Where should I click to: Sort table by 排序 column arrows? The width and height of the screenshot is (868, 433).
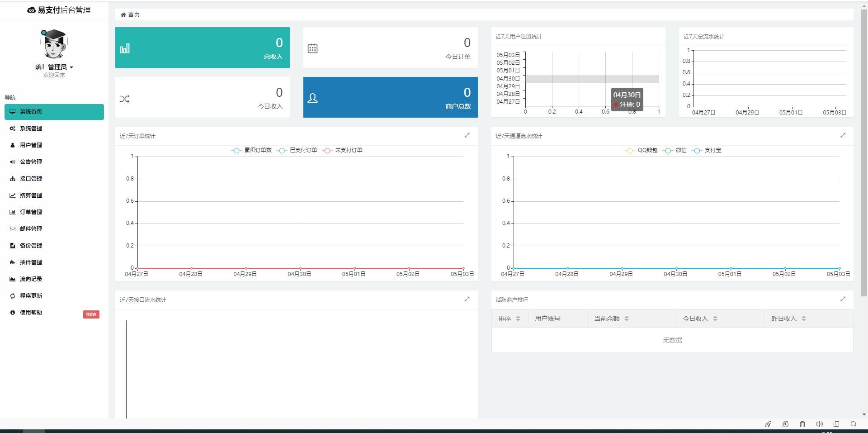pos(518,319)
